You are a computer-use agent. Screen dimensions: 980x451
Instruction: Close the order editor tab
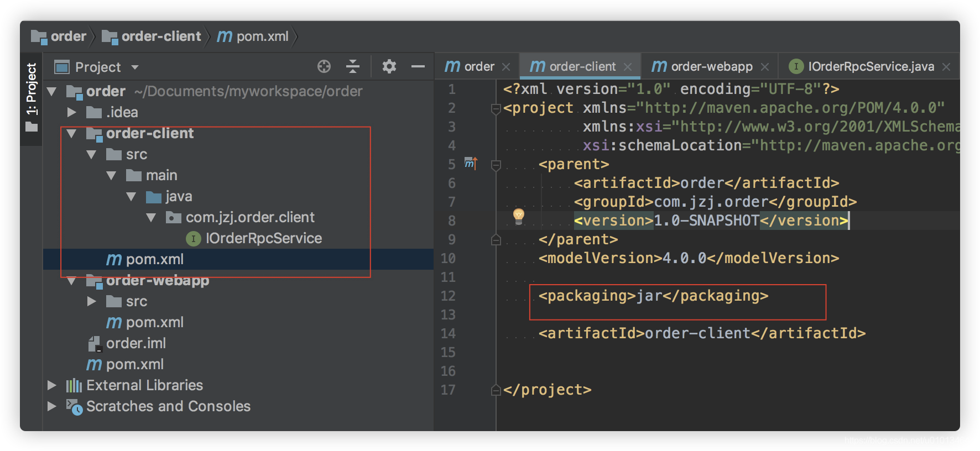coord(506,67)
